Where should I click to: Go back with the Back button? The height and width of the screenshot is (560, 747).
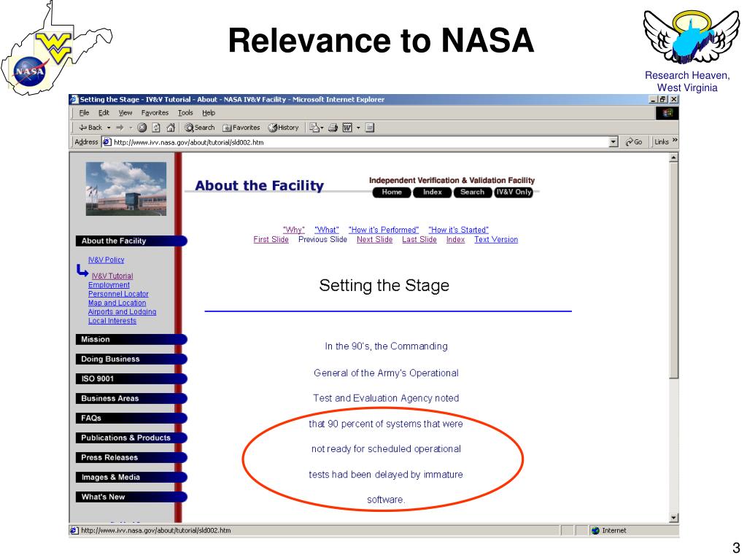[x=90, y=128]
